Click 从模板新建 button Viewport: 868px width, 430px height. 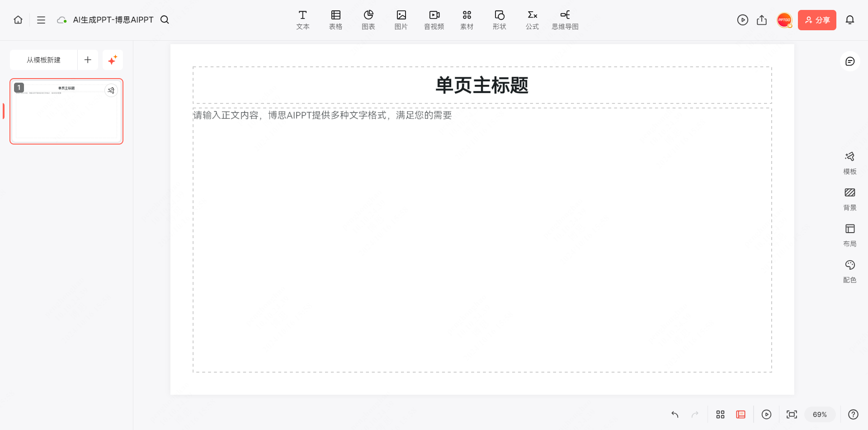[43, 60]
